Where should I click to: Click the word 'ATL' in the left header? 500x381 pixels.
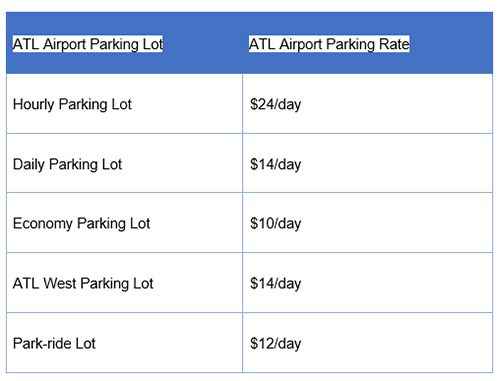(26, 44)
